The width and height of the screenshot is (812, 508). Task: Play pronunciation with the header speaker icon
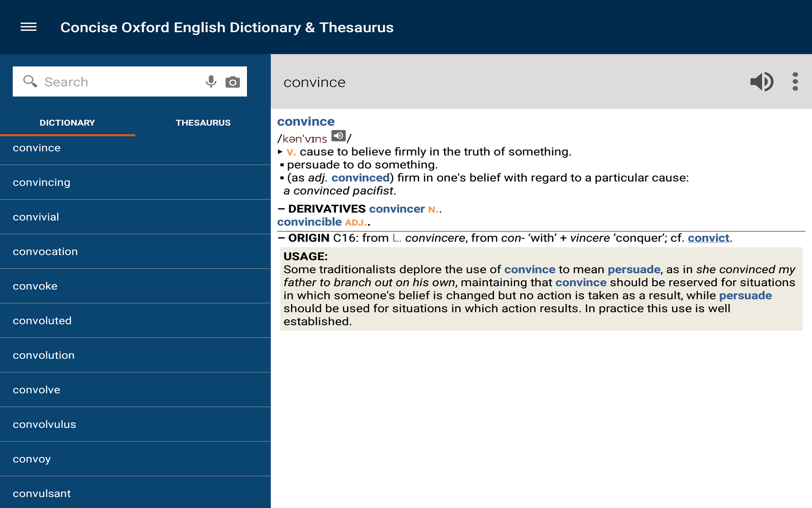point(762,81)
